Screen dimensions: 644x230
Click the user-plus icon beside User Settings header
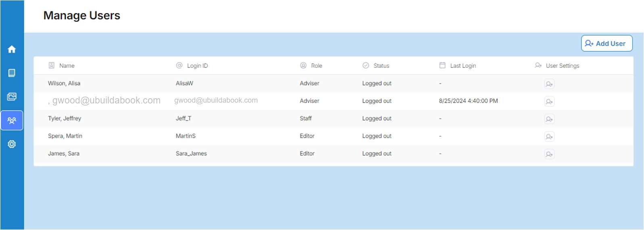coord(538,65)
